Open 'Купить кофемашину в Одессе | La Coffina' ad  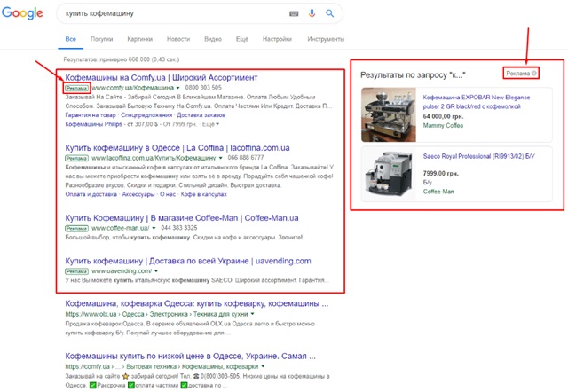(x=177, y=148)
